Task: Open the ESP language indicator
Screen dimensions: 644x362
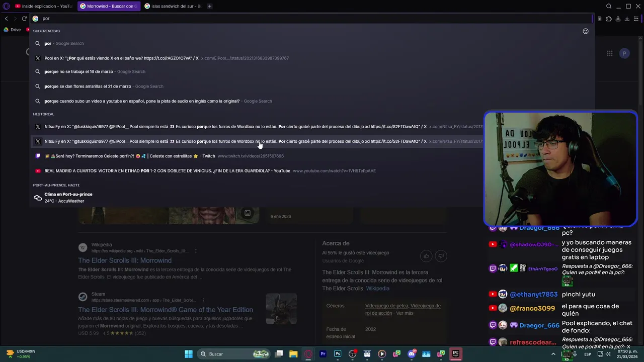Action: pos(588,354)
